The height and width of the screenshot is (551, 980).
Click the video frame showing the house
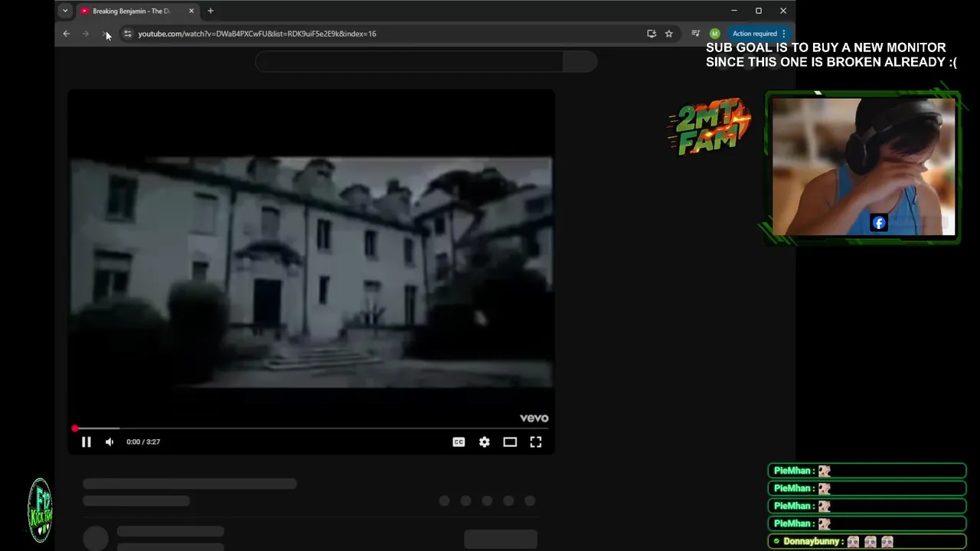pyautogui.click(x=312, y=272)
